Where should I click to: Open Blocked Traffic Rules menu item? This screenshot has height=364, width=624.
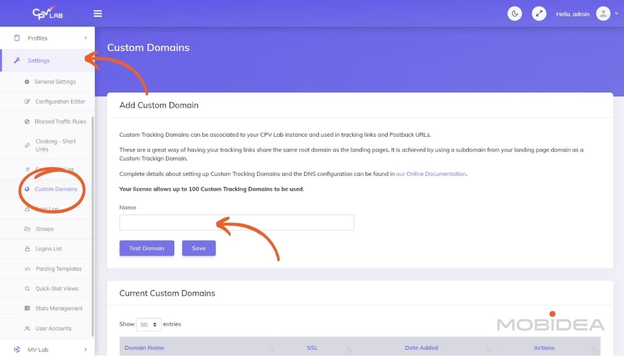(x=60, y=122)
